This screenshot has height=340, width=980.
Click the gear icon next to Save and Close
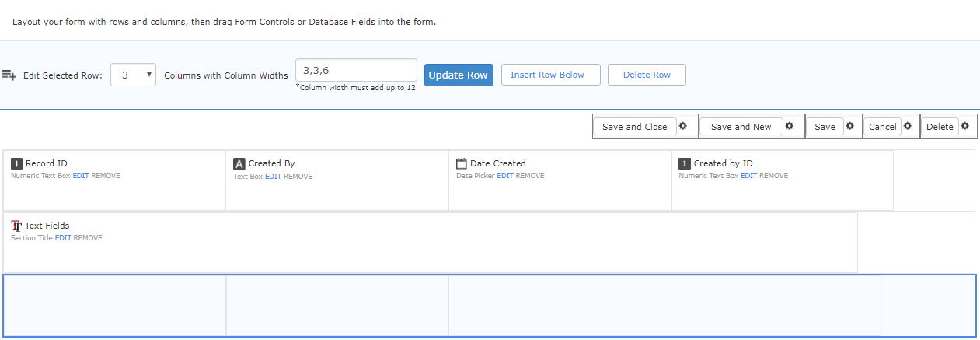click(x=683, y=126)
